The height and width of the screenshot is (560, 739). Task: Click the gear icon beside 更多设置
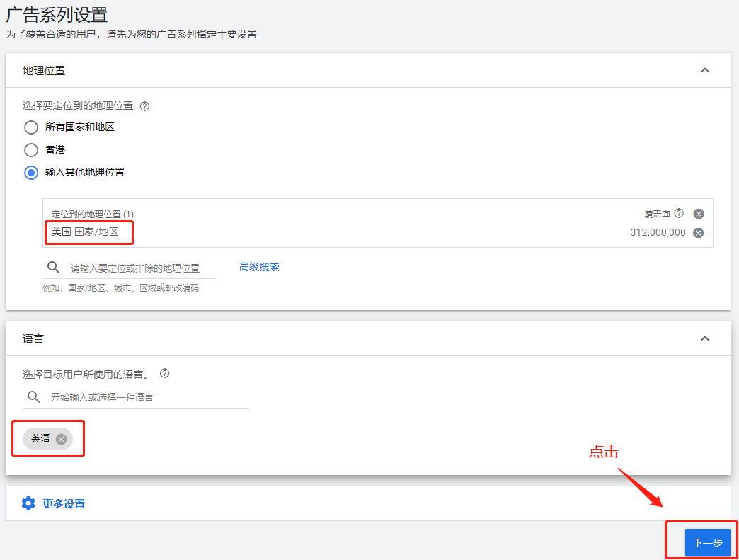coord(28,503)
